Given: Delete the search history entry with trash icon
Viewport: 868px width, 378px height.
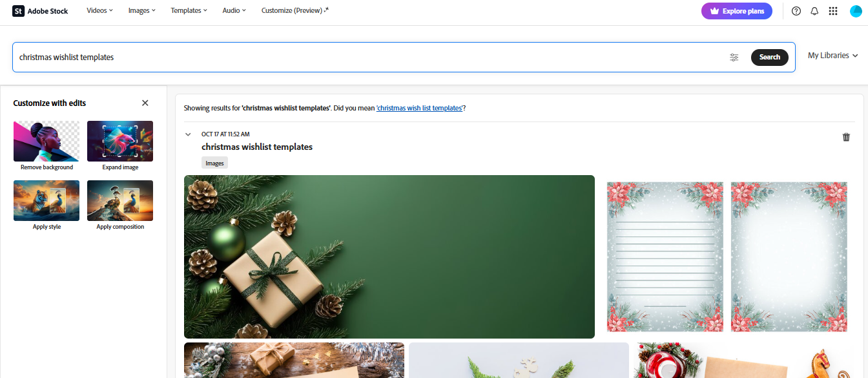Looking at the screenshot, I should (846, 137).
